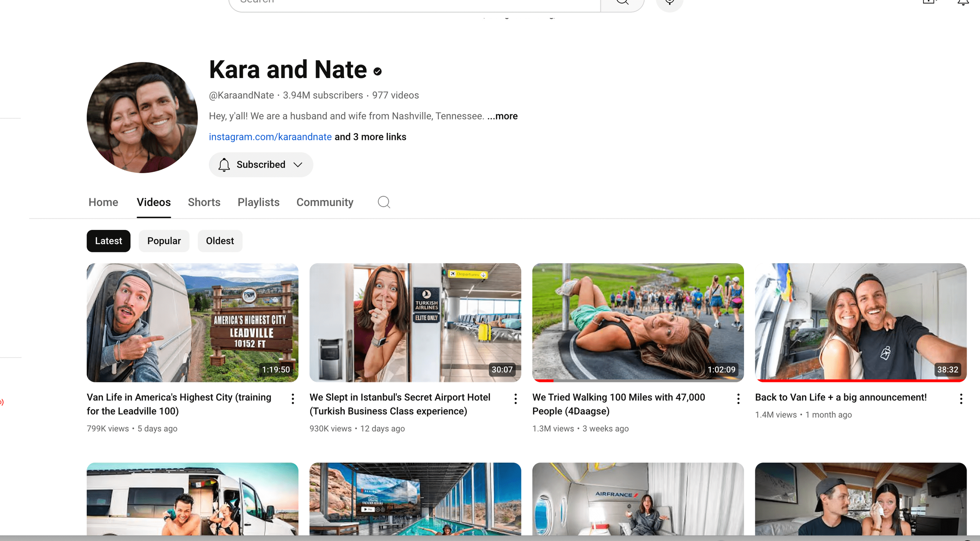The height and width of the screenshot is (541, 980).
Task: Expand the 'and 3 more links' list
Action: (370, 137)
